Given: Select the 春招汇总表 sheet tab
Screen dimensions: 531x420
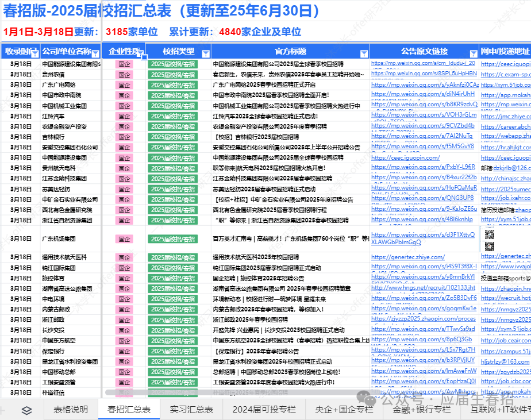Looking at the screenshot, I should coord(129,410).
